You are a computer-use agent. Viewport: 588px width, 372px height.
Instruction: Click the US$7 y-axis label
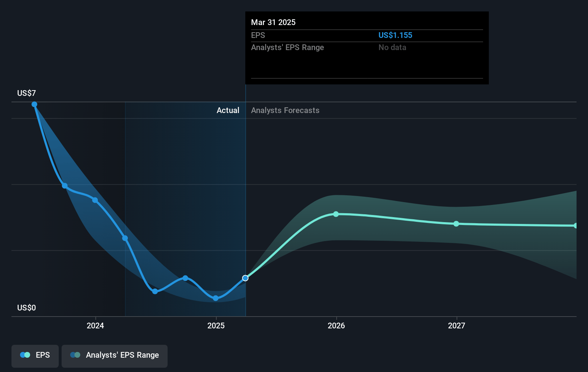pyautogui.click(x=26, y=93)
